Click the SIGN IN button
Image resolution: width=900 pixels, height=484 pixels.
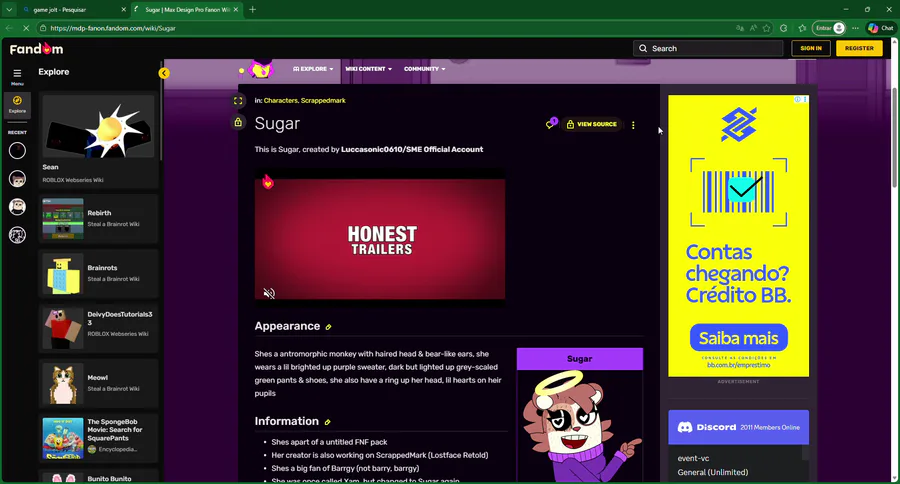[x=811, y=49]
